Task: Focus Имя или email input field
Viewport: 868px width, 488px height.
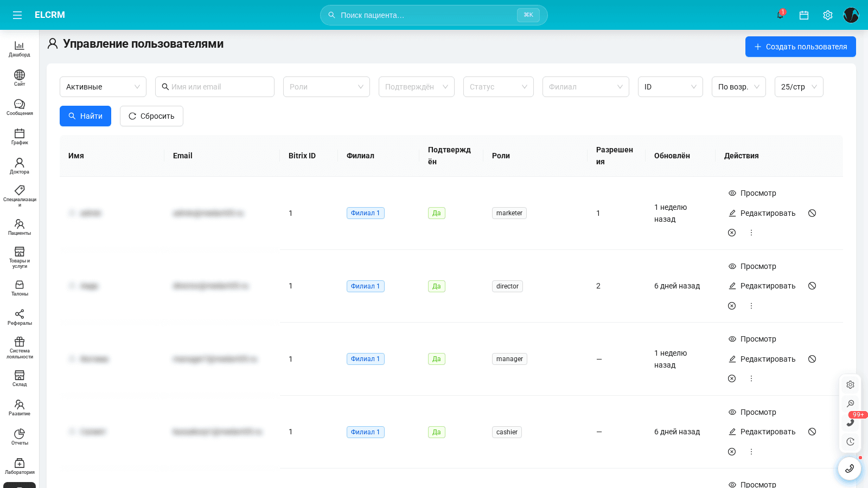Action: click(x=215, y=87)
